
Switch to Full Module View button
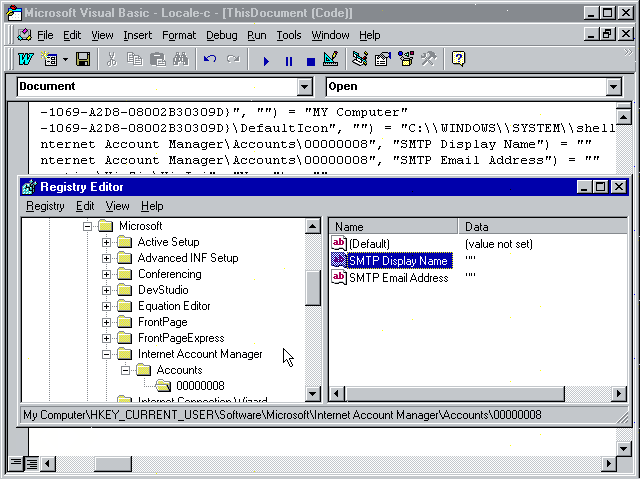(x=31, y=463)
